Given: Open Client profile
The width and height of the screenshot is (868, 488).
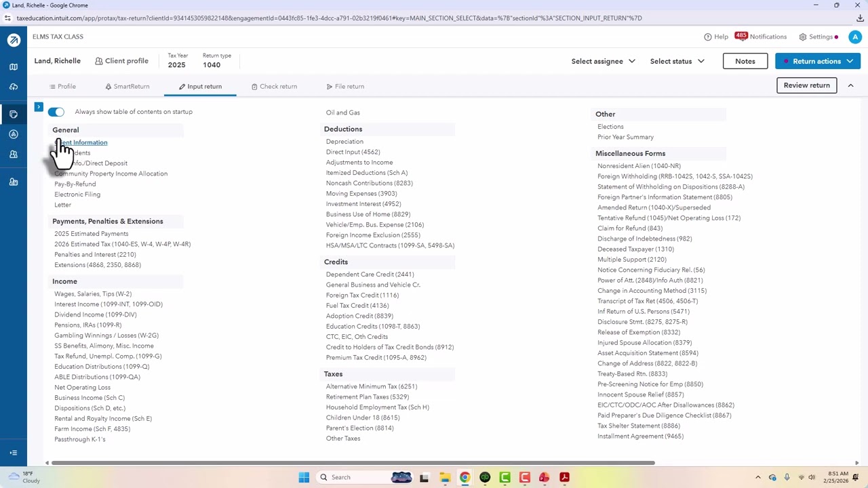Looking at the screenshot, I should [x=121, y=61].
